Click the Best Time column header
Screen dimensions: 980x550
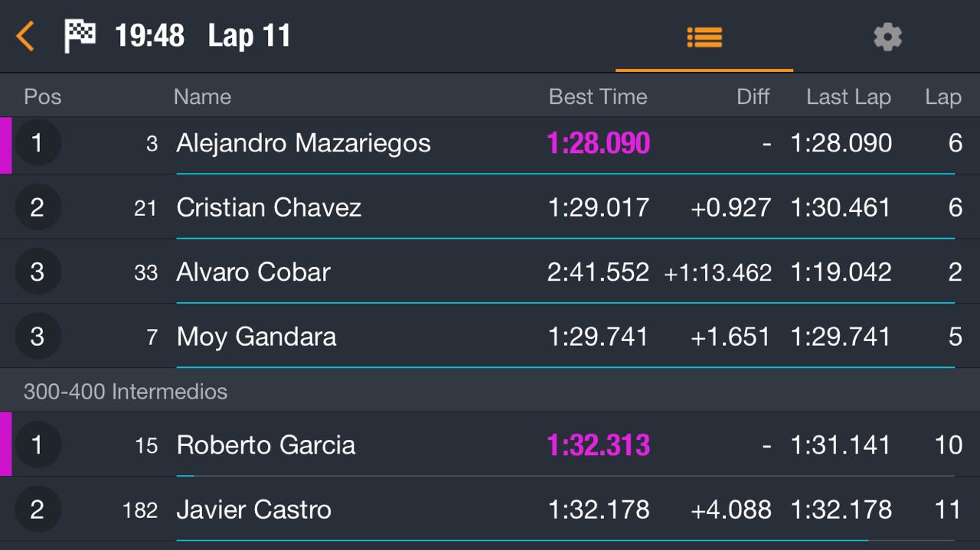tap(598, 96)
